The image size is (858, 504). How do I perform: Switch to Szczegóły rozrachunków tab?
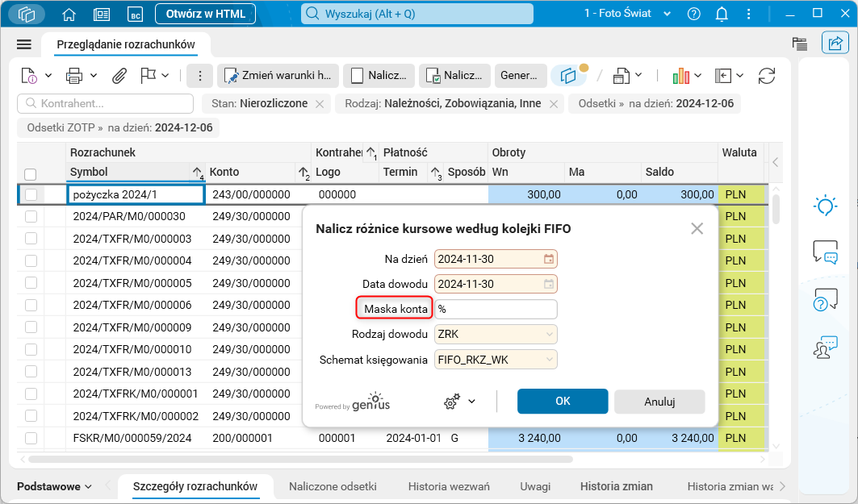(x=195, y=486)
